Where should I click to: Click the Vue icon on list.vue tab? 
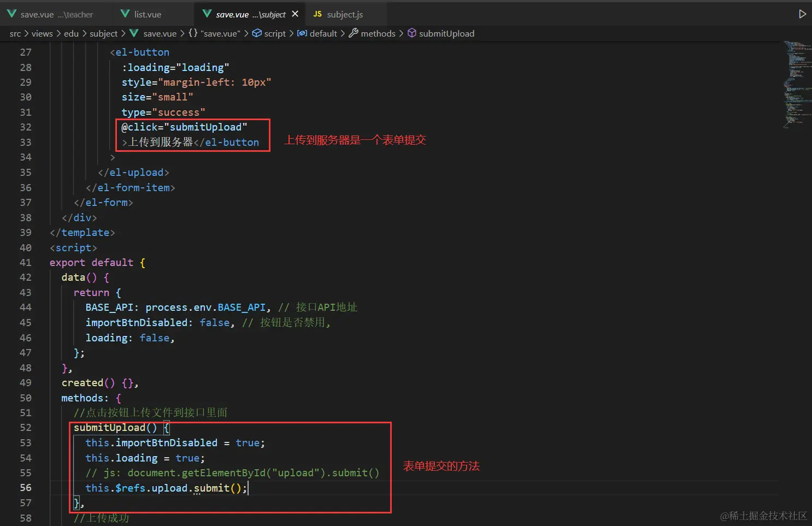click(125, 14)
